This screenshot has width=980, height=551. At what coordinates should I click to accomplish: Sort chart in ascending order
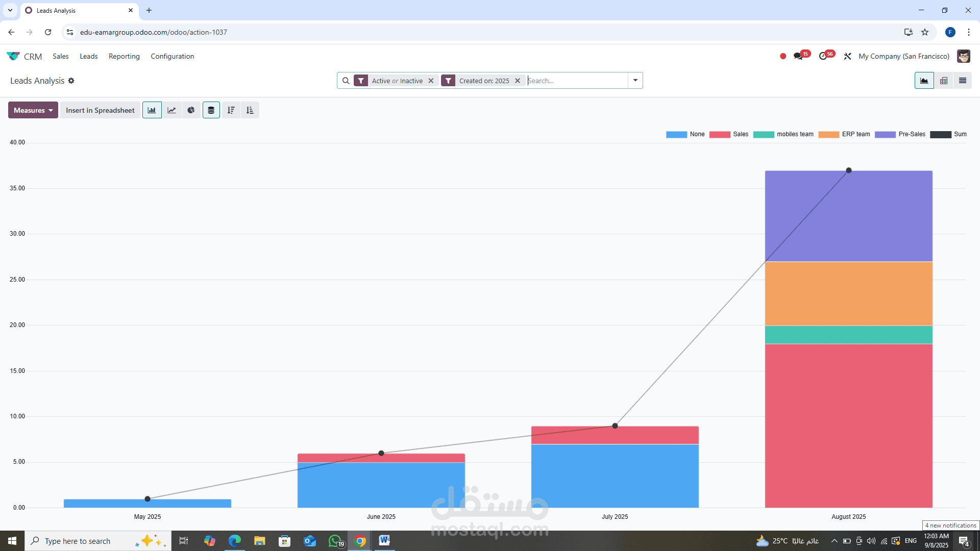point(250,110)
